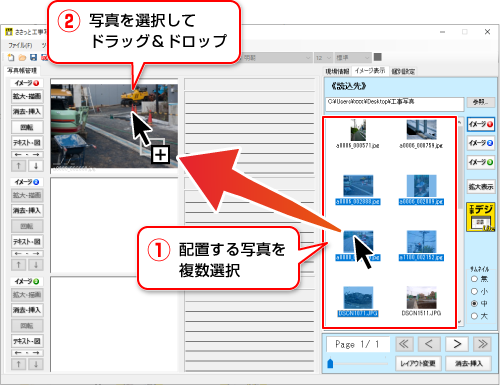This screenshot has height=385, width=500.
Task: Move image 1 up with arrow button
Action: pos(19,166)
